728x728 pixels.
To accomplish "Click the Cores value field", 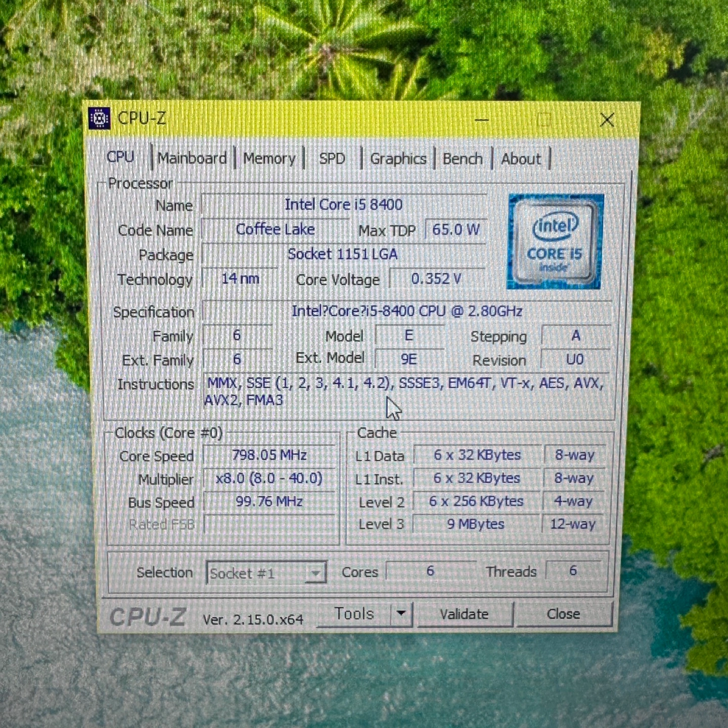I will [430, 571].
